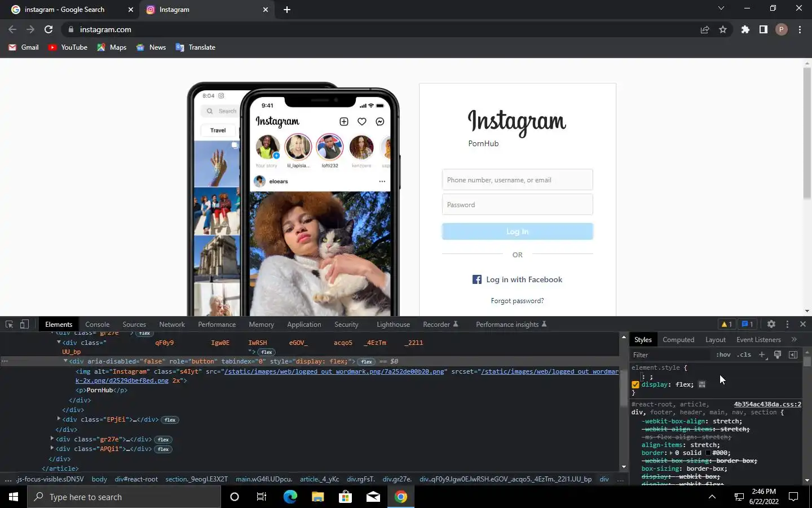Image resolution: width=812 pixels, height=508 pixels.
Task: Open DevTools settings gear
Action: (x=771, y=324)
